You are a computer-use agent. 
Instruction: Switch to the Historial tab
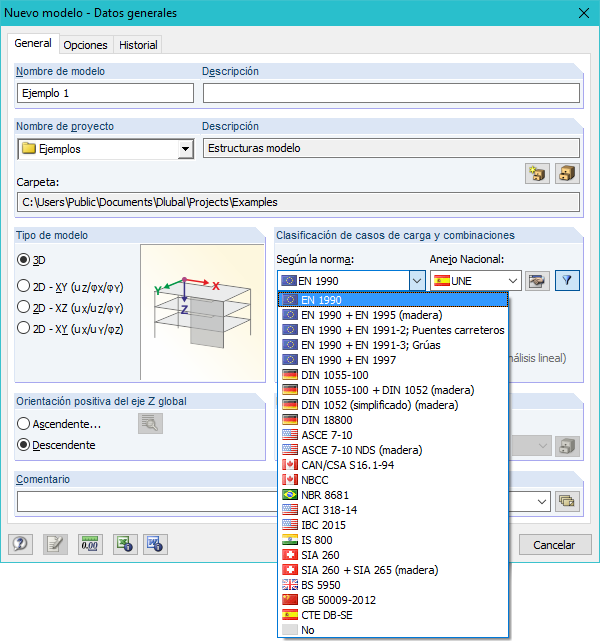138,45
